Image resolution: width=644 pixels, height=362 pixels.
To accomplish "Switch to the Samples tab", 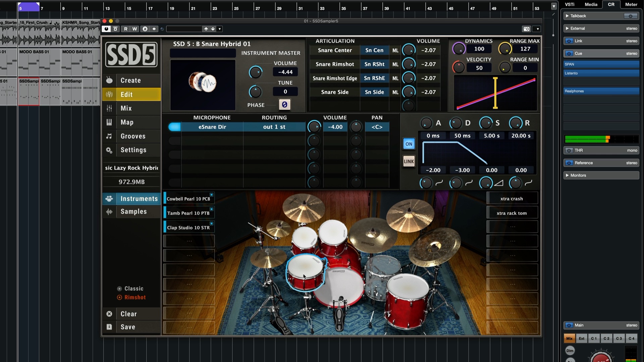I will coord(133,212).
